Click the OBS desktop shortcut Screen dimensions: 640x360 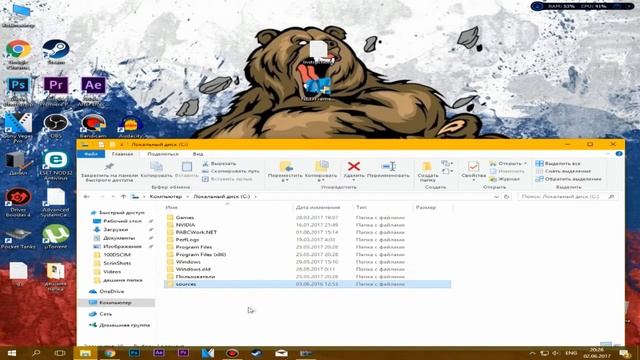pos(56,126)
